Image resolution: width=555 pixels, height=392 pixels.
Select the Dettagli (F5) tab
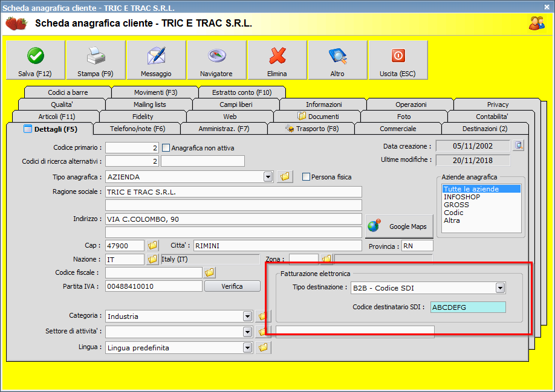click(50, 129)
